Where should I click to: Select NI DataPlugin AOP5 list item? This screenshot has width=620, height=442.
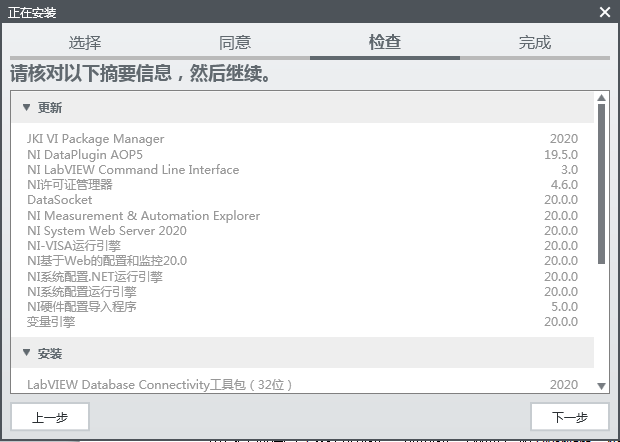pos(85,155)
